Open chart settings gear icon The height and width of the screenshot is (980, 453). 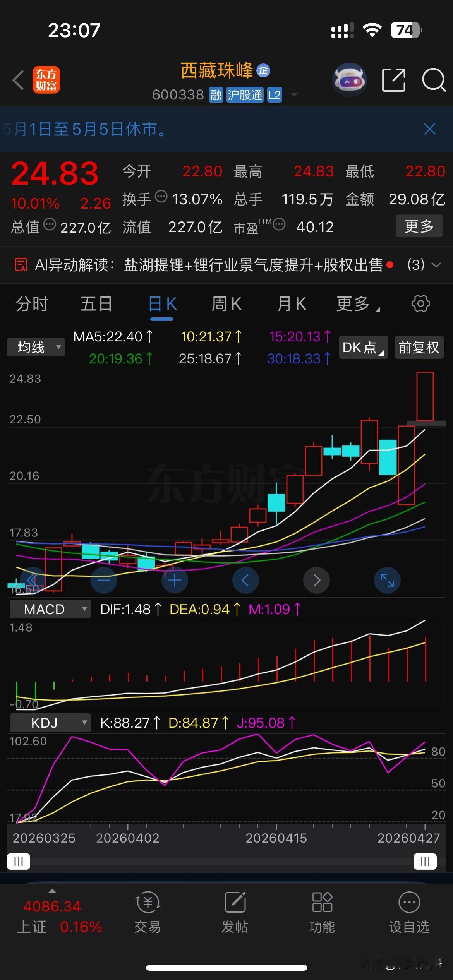click(x=420, y=303)
